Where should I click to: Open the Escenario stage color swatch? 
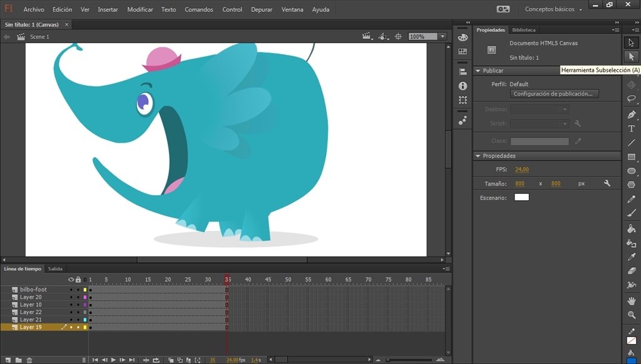[521, 197]
